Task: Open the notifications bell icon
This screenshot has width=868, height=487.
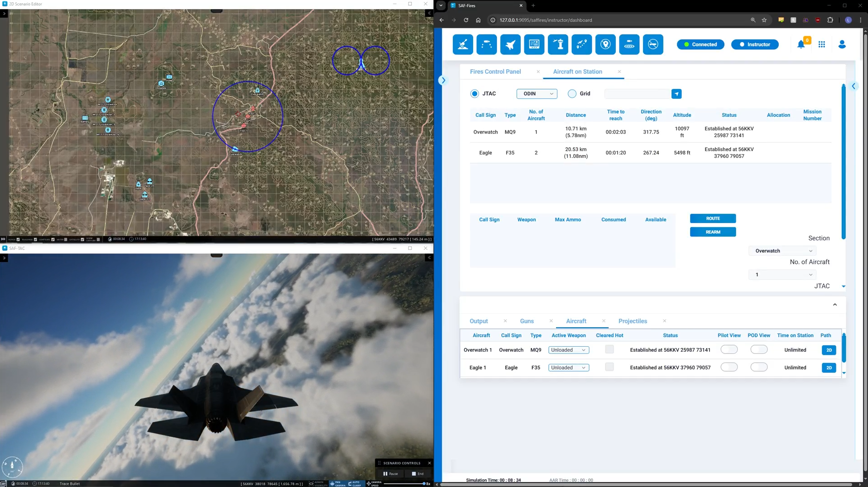Action: 801,44
